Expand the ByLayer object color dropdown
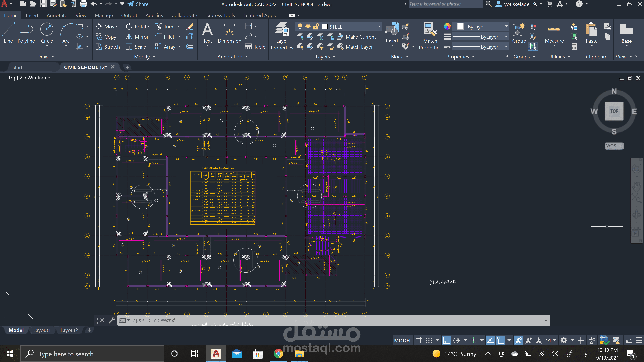 tap(506, 26)
